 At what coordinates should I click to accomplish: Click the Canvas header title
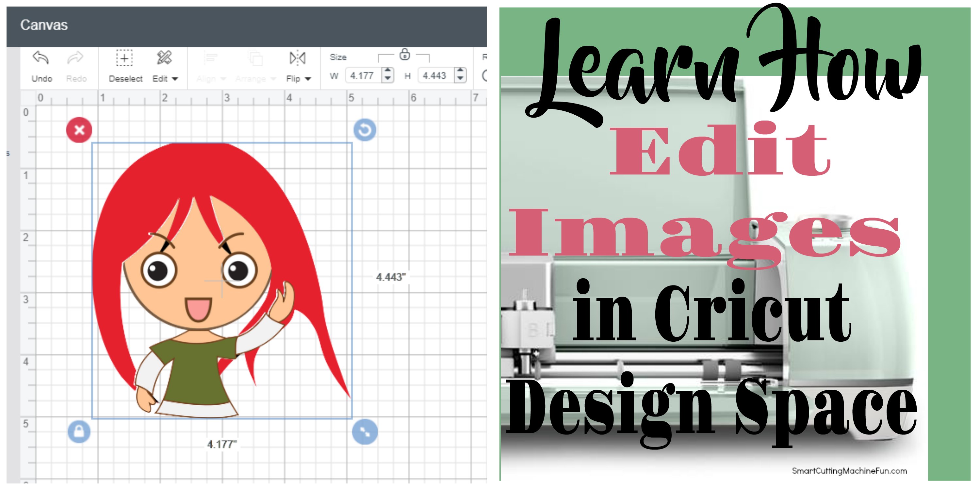pyautogui.click(x=44, y=25)
